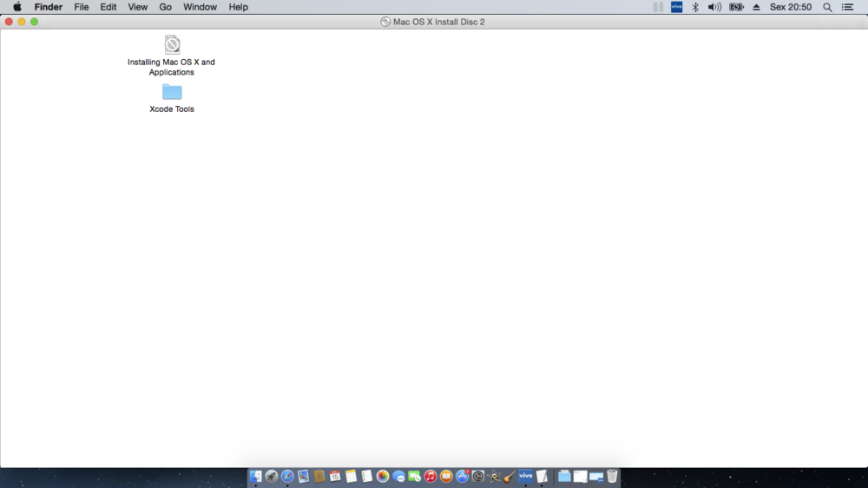Open the Installing Mac OS X and Applications document
This screenshot has height=488, width=868.
pos(172,45)
